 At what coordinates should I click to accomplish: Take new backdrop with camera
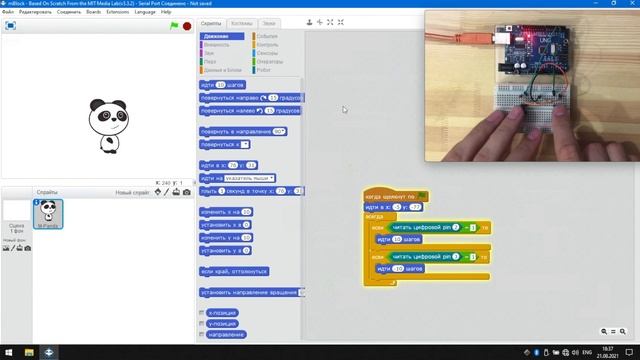click(x=27, y=248)
